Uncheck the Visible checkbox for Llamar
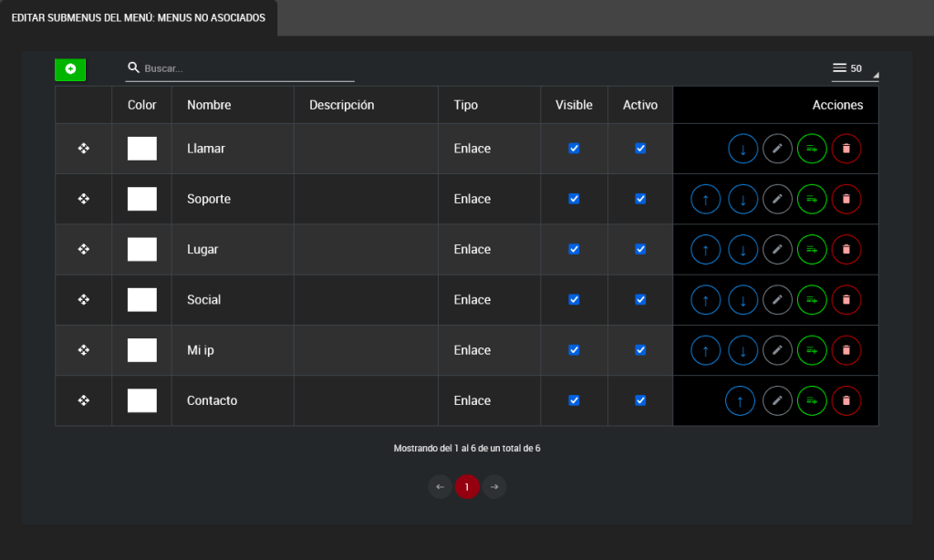 tap(574, 149)
